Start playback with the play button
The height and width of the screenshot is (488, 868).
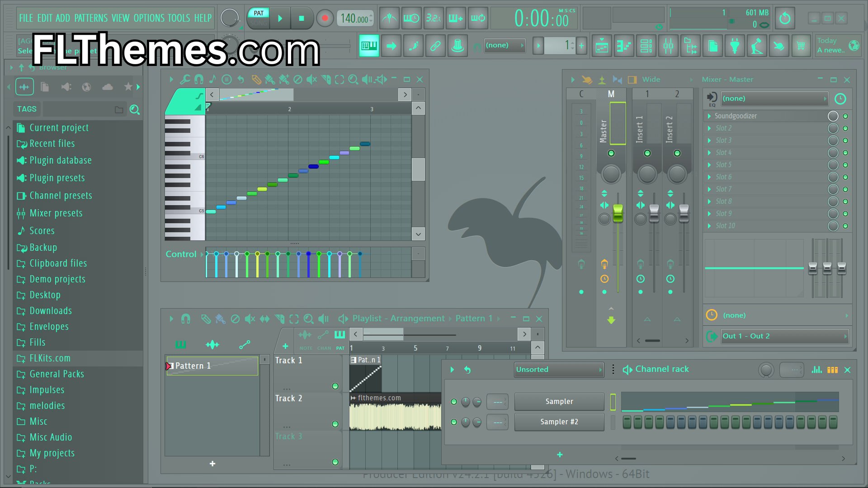point(280,19)
